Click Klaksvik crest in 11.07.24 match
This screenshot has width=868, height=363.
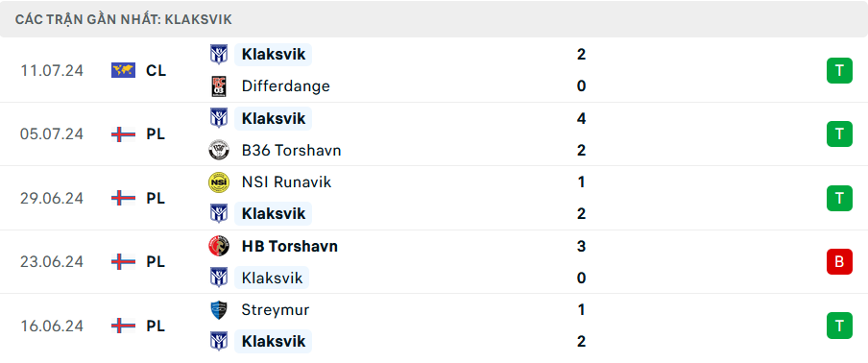(x=219, y=54)
